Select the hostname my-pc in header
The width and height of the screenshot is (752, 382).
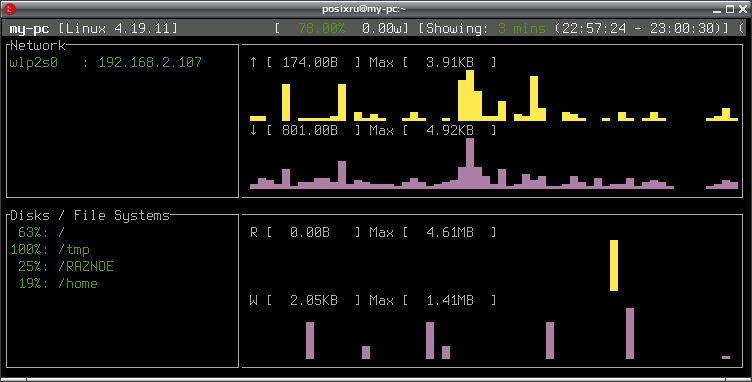point(29,28)
